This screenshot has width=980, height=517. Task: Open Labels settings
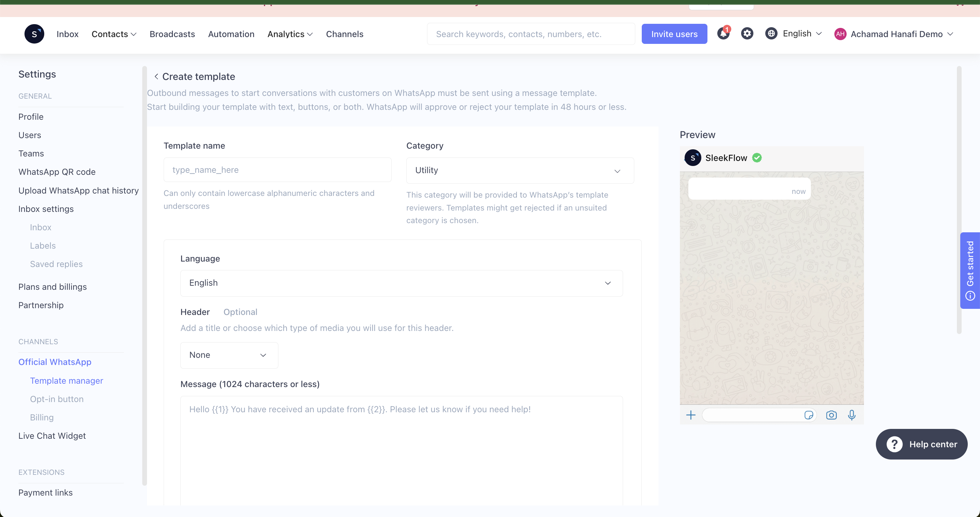point(43,245)
